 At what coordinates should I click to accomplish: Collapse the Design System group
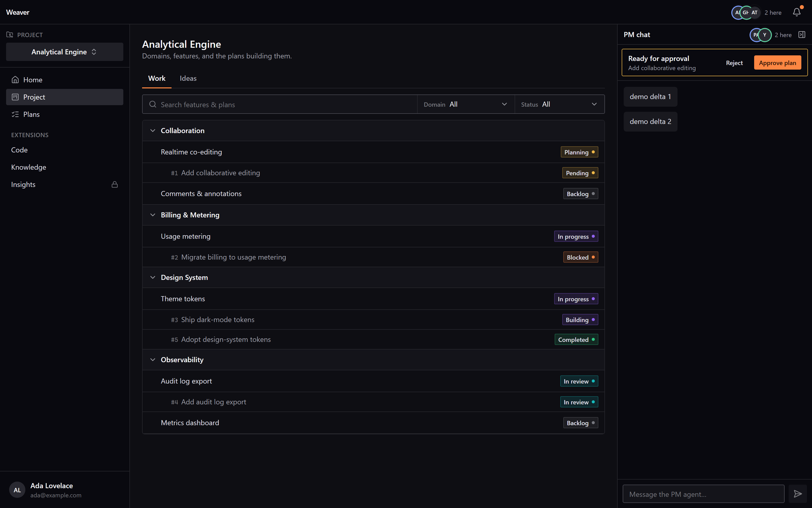tap(153, 277)
